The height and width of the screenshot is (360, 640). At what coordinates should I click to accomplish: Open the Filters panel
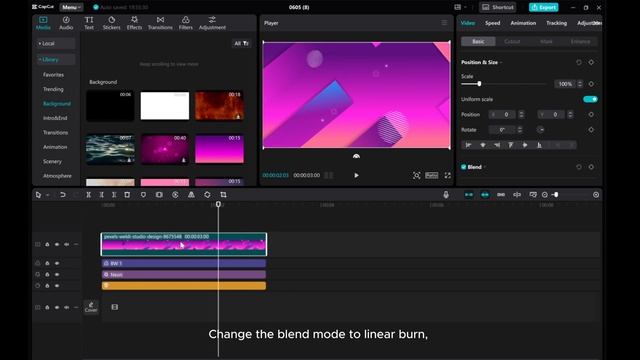(x=185, y=23)
